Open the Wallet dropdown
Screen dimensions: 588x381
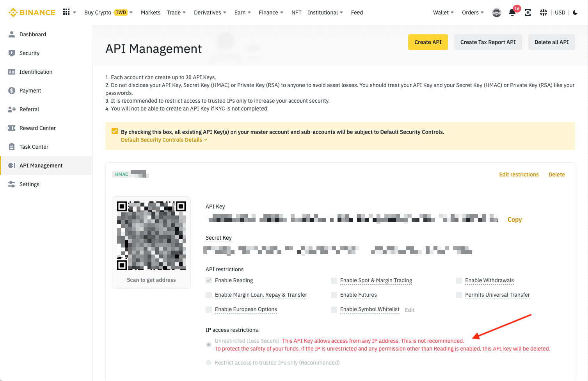point(444,12)
